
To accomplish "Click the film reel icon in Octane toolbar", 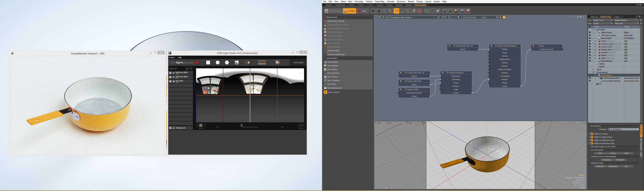I will tap(462, 11).
